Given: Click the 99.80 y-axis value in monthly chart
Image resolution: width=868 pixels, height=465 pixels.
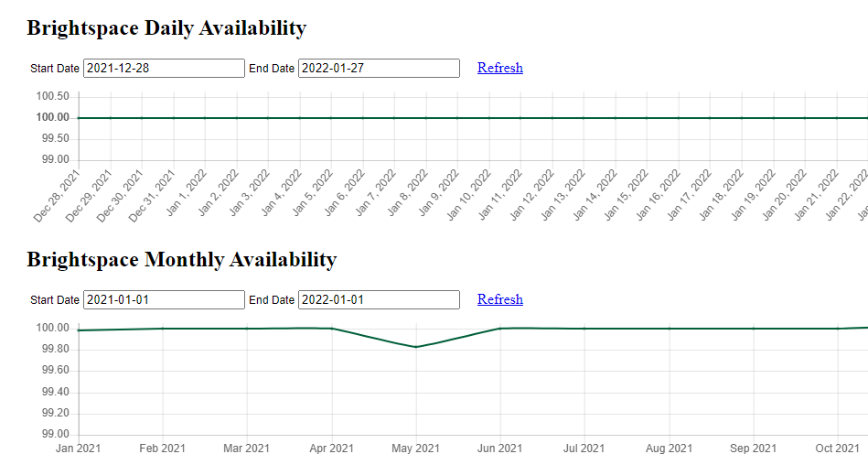Looking at the screenshot, I should coord(56,349).
